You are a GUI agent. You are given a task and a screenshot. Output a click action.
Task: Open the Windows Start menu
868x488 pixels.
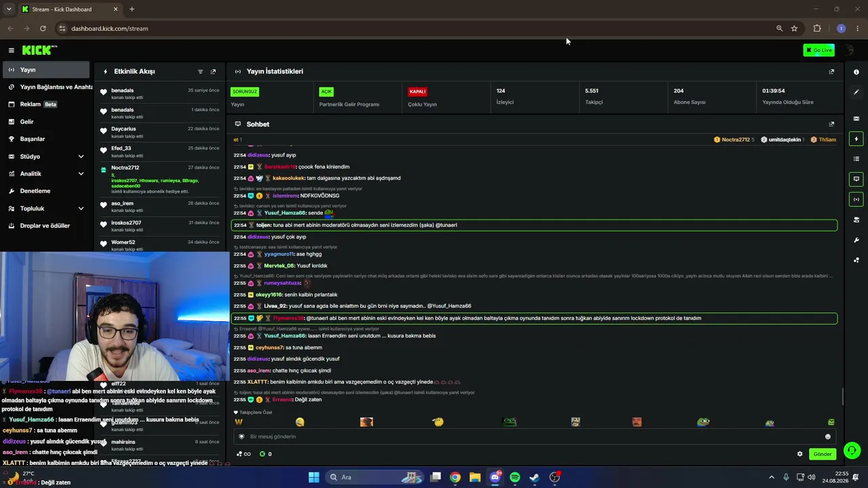pos(314,477)
